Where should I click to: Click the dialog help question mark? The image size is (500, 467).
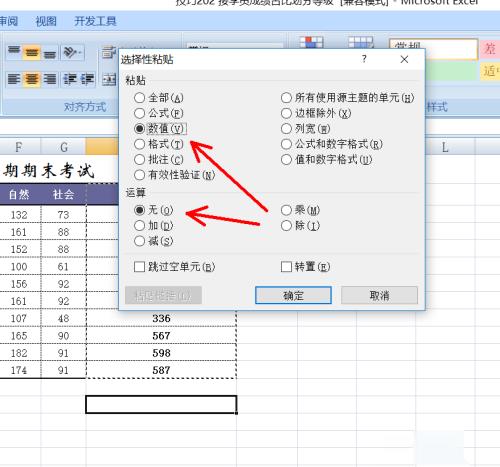click(x=364, y=59)
